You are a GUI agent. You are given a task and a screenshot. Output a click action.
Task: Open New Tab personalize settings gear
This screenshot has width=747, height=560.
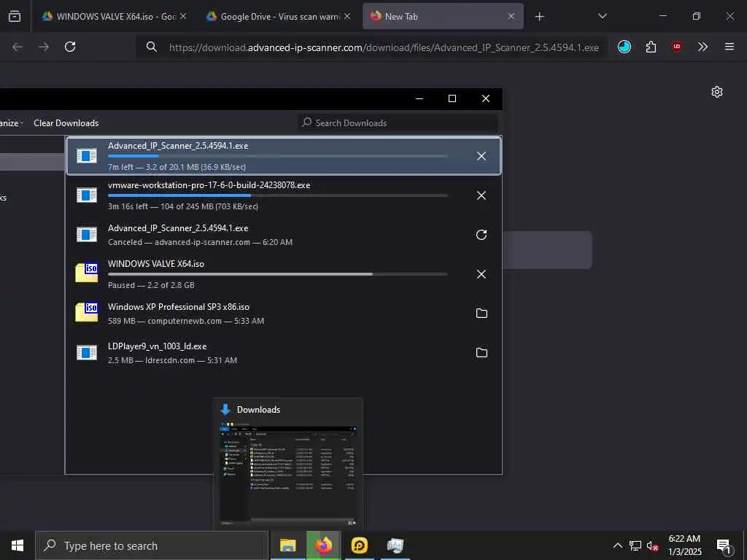pos(716,92)
